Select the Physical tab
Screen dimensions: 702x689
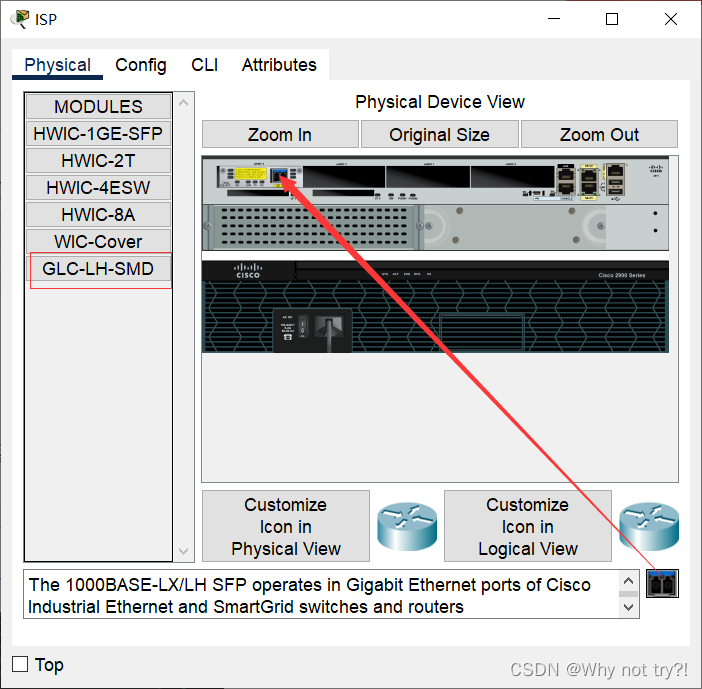tap(57, 65)
